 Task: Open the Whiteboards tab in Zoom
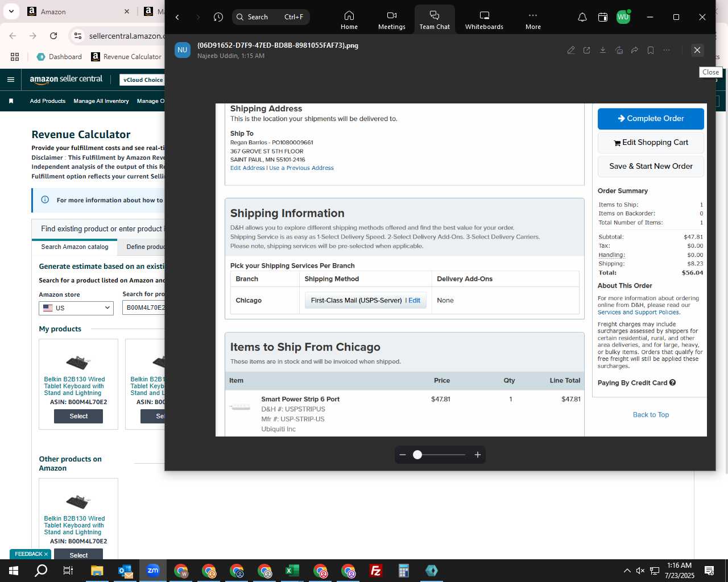point(484,20)
